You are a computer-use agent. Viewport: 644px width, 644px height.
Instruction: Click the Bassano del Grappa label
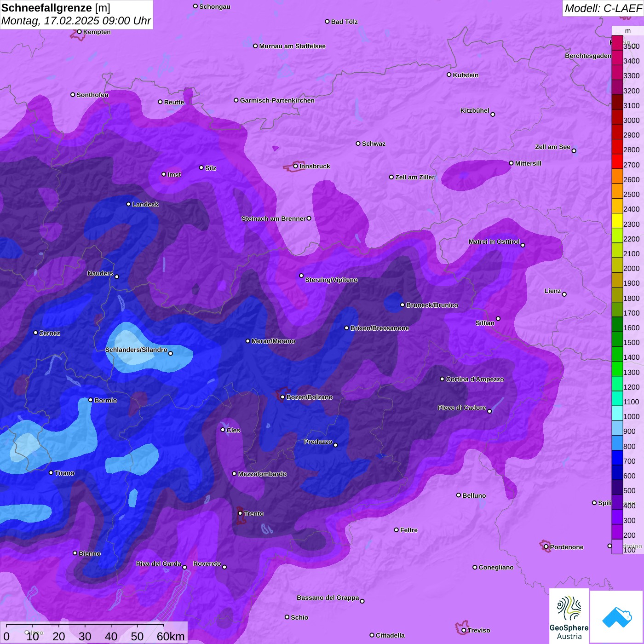pyautogui.click(x=328, y=598)
